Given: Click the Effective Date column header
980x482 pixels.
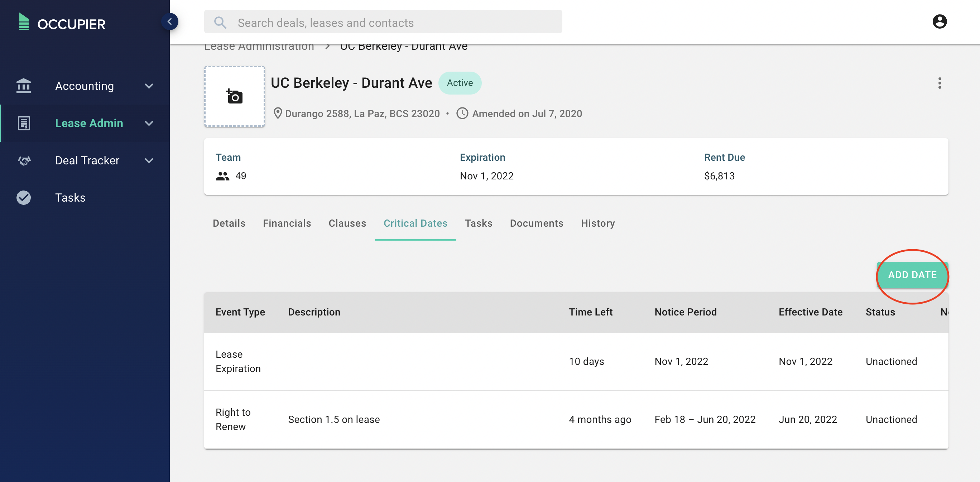Looking at the screenshot, I should point(810,312).
